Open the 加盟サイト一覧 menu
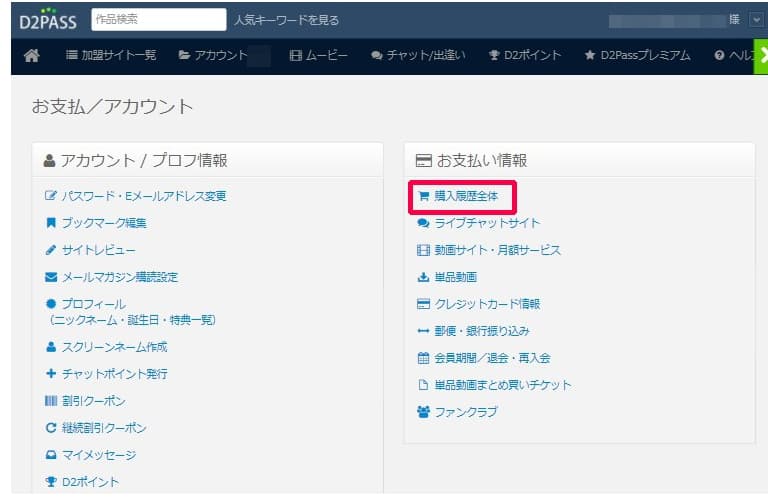Viewport: 768px width, 502px height. (111, 56)
